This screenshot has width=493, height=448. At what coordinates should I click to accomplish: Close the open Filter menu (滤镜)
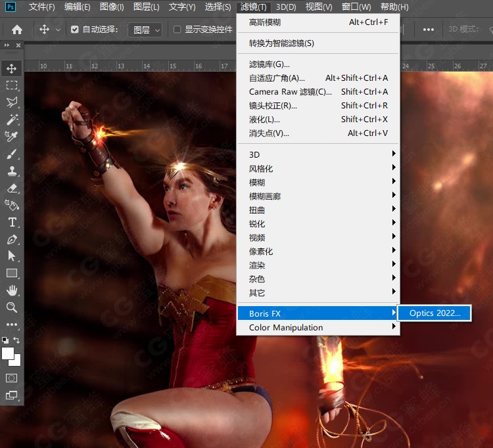click(x=253, y=7)
